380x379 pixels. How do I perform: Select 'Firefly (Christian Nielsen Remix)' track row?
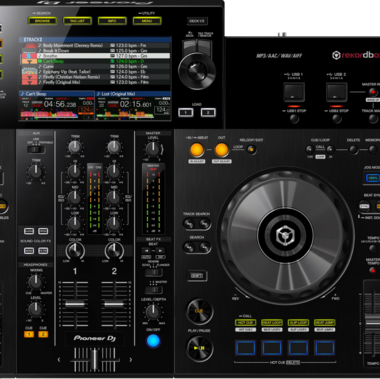click(x=95, y=77)
